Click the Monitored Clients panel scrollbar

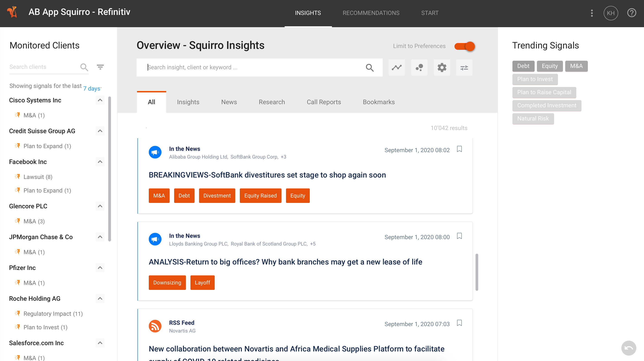[110, 169]
